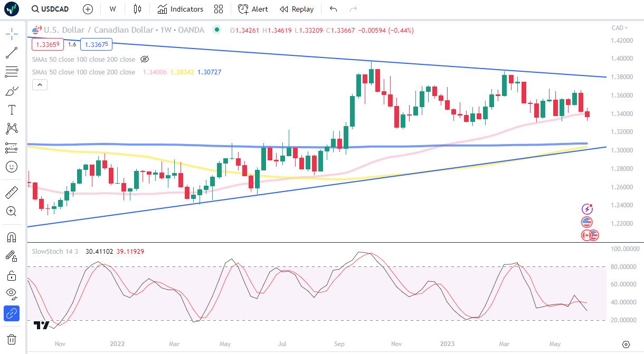Open the emoji icons tool
This screenshot has width=644, height=354.
[12, 167]
